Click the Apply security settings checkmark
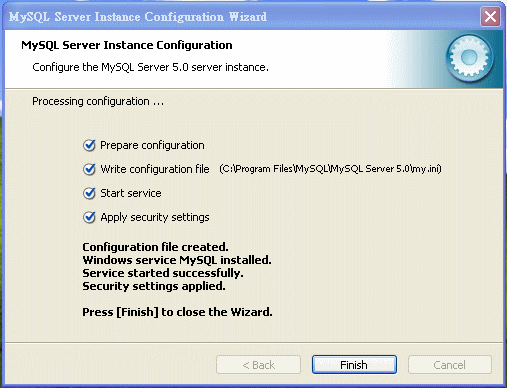This screenshot has height=388, width=507. (x=89, y=217)
